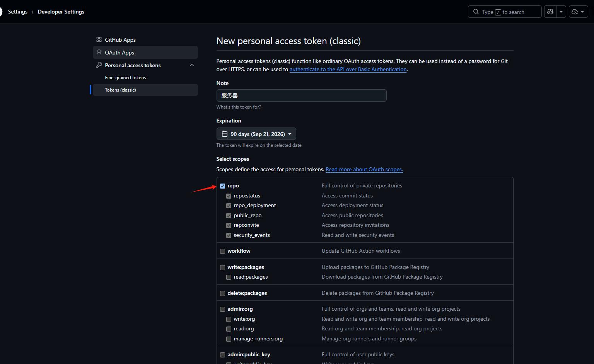
Task: Open 'Read more about OAuth scopes' link
Action: (364, 169)
